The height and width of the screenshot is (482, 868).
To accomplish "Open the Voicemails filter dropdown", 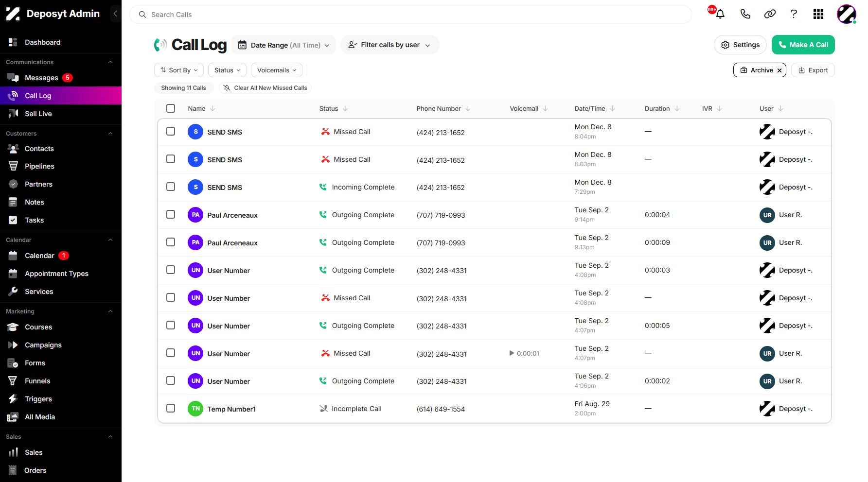I will point(277,70).
